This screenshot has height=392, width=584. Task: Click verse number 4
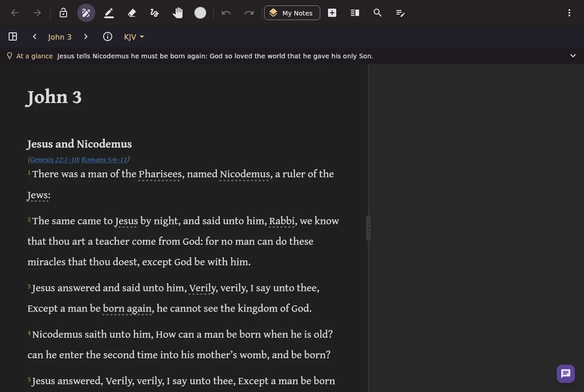(x=29, y=333)
